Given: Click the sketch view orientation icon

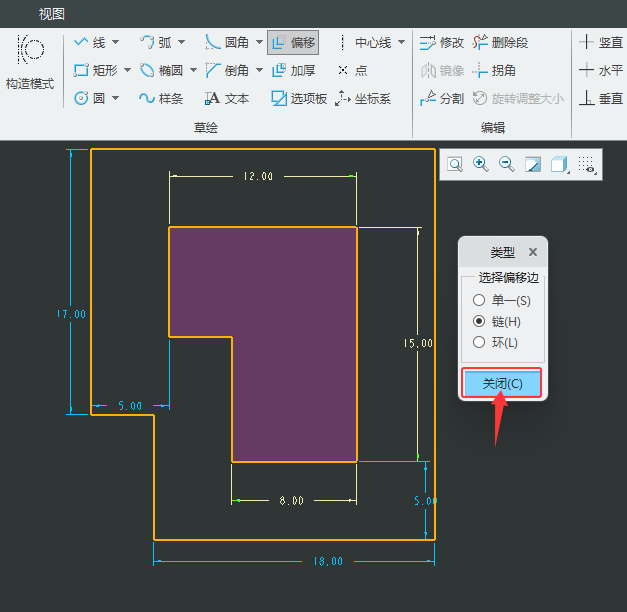Looking at the screenshot, I should pos(533,164).
